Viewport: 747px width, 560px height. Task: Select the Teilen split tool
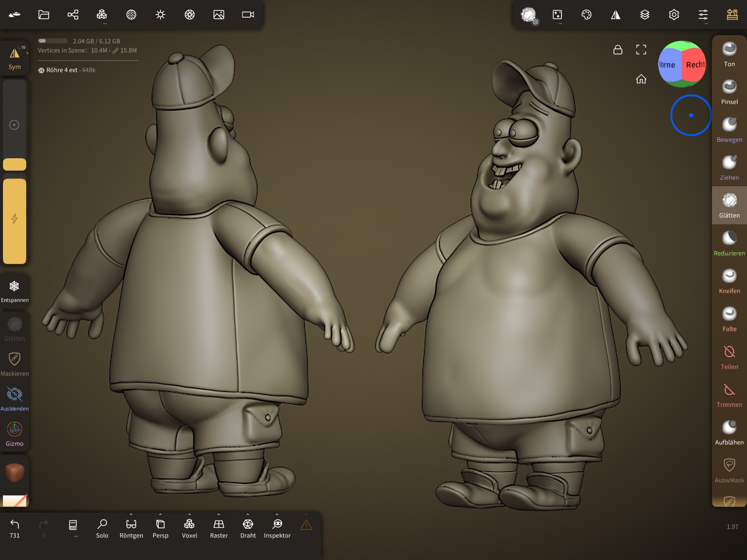(x=729, y=357)
